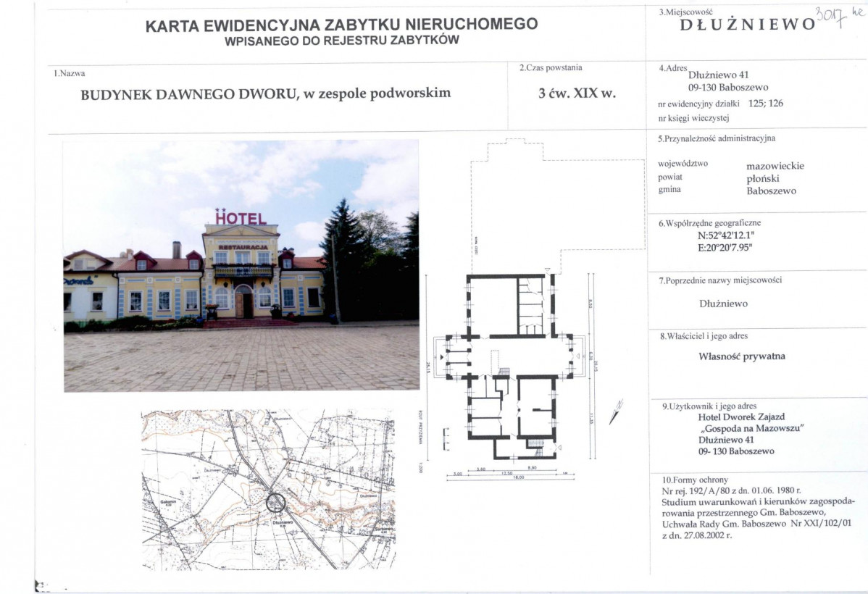Image resolution: width=868 pixels, height=594 pixels.
Task: Click '09-130 Baboszewo' in the address field
Action: [728, 88]
